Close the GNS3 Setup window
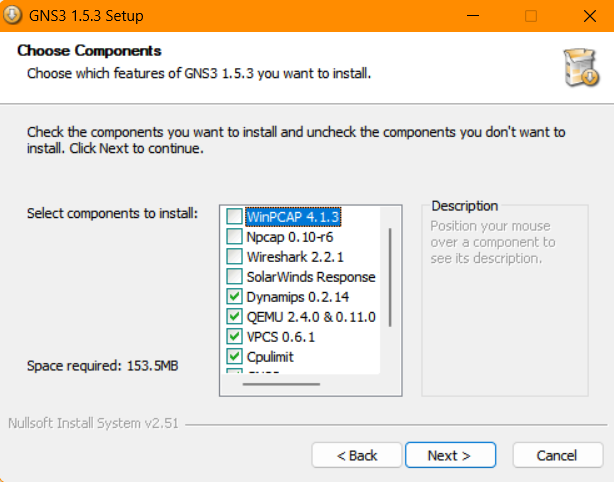Viewport: 614px width, 482px height. pos(589,16)
